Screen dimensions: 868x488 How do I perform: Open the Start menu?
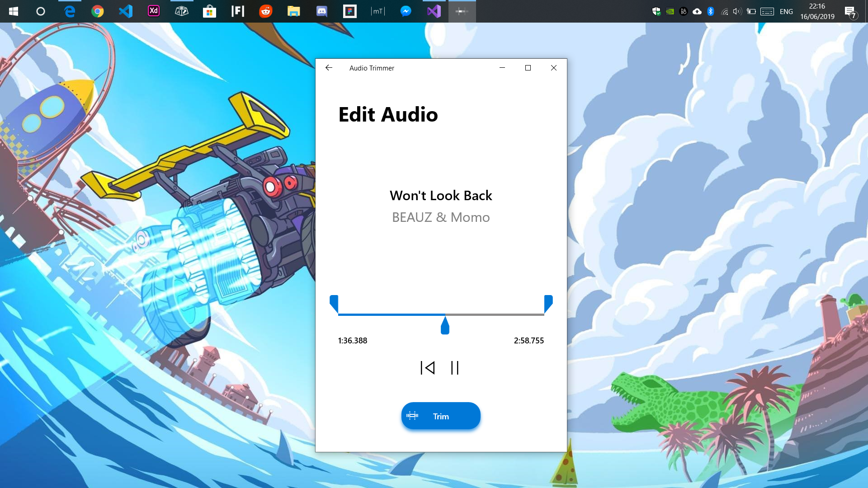(x=13, y=11)
